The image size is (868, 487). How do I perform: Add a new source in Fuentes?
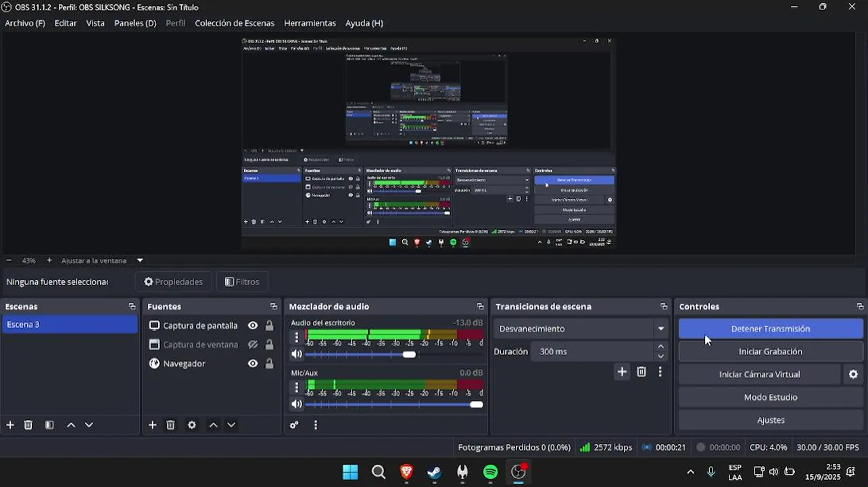[x=152, y=425]
